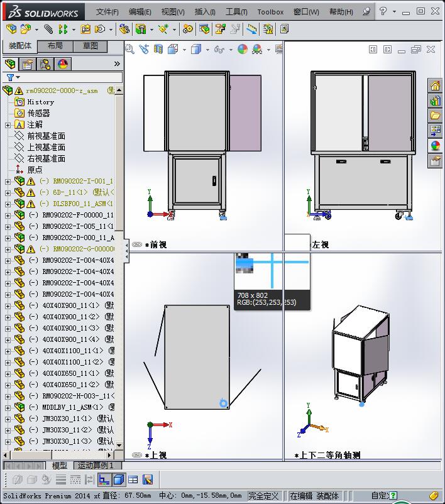Select the 前视基准面 front plane
Viewport: 445px width, 504px height.
click(x=46, y=136)
